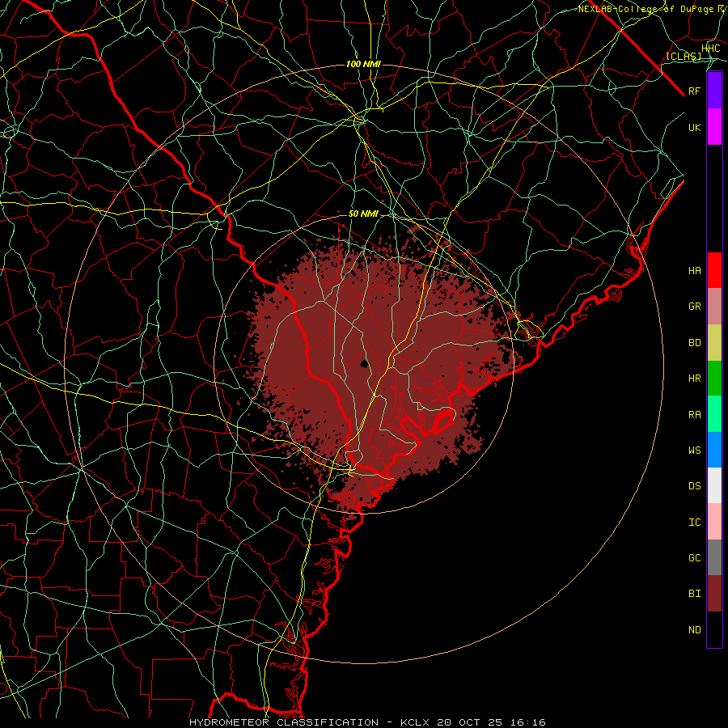Click the GC legend label
728x728 pixels.
click(695, 558)
